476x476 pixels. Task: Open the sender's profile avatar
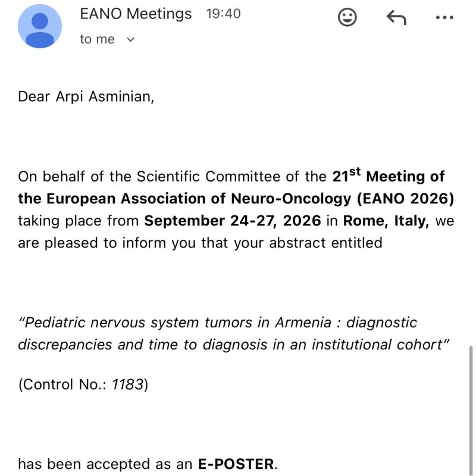point(40,26)
